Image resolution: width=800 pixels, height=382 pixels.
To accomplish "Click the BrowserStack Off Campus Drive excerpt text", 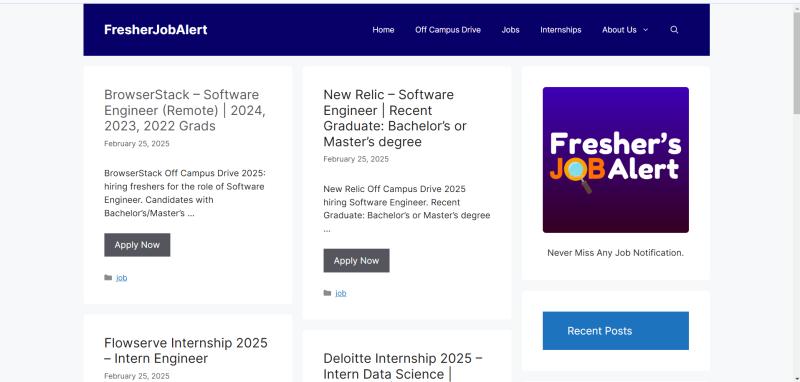I will click(x=185, y=193).
